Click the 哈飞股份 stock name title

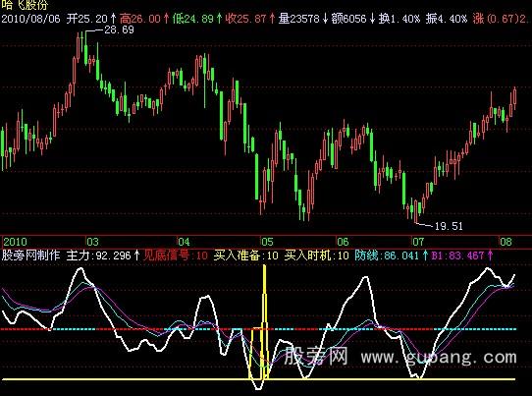point(25,5)
